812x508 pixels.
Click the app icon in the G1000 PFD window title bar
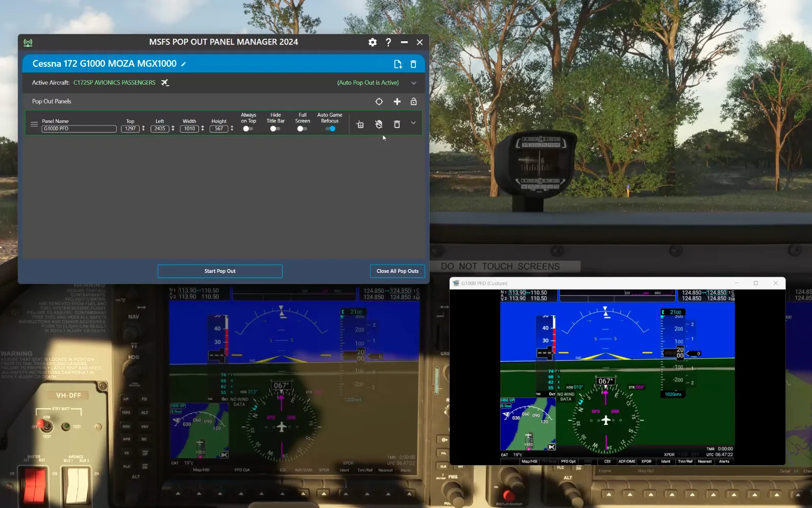pyautogui.click(x=456, y=283)
